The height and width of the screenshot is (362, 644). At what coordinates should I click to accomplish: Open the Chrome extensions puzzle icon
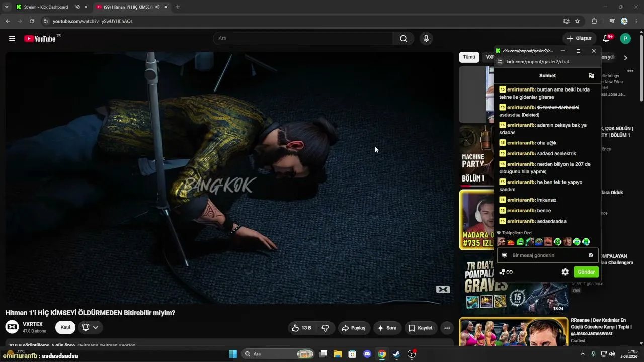click(594, 21)
